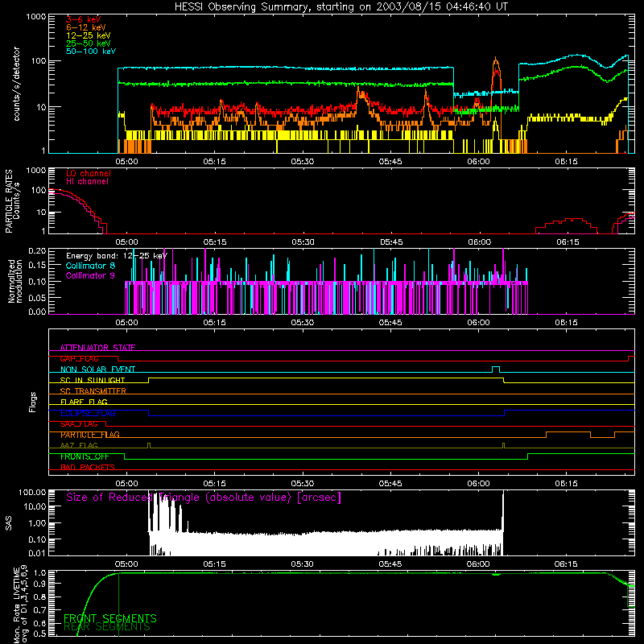Click the FRONTS_OFF flag label
644x644 pixels.
tap(85, 456)
